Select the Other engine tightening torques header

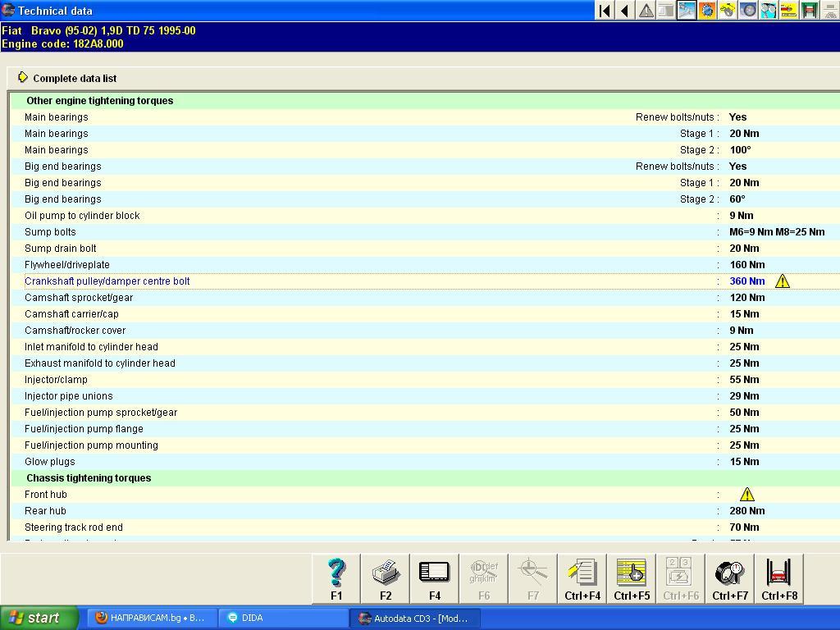[99, 101]
